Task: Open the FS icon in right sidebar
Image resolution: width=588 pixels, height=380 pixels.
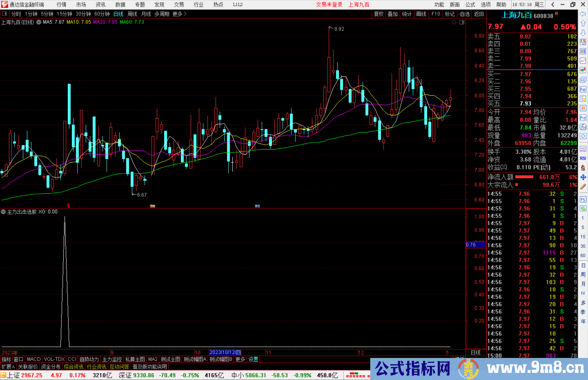Action: (x=583, y=200)
